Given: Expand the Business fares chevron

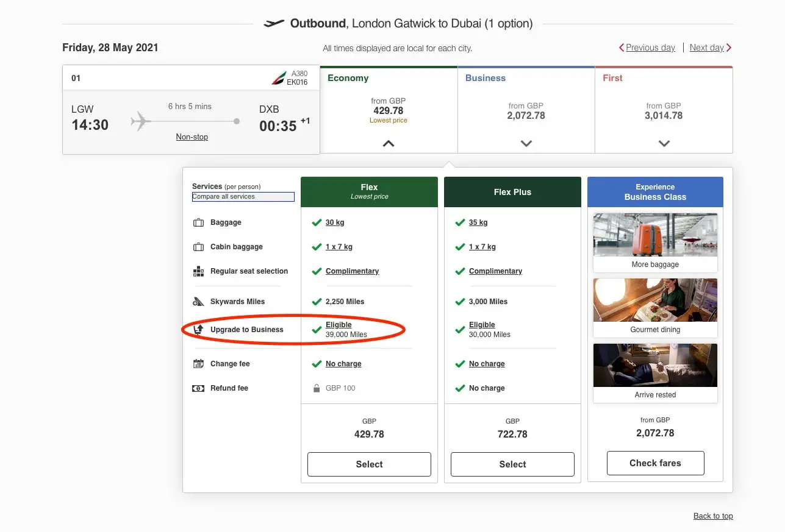Looking at the screenshot, I should 526,143.
